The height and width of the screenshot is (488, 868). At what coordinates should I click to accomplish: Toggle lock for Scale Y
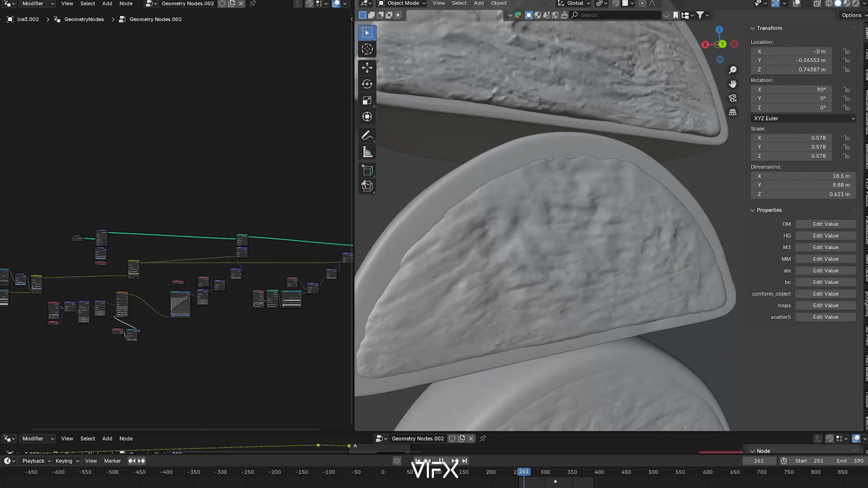(846, 147)
